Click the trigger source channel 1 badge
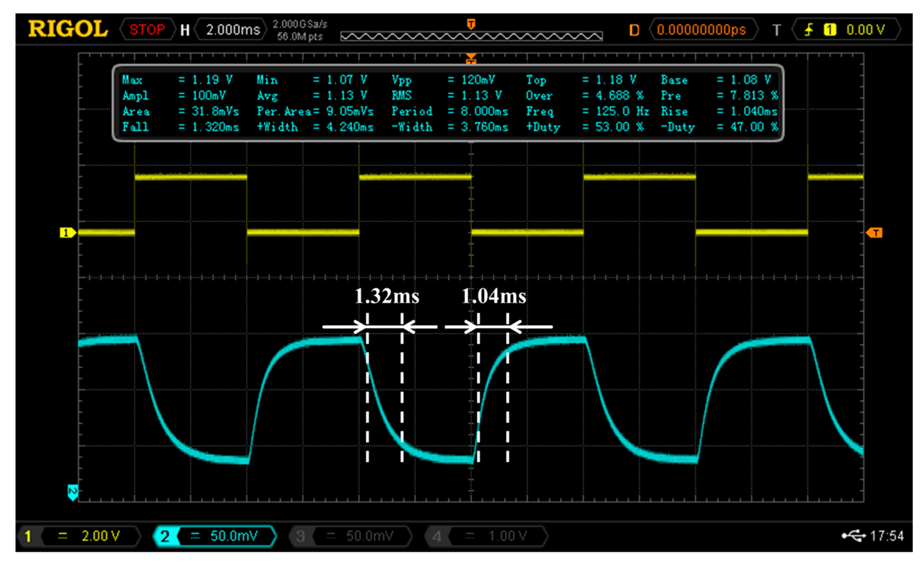 tap(829, 30)
